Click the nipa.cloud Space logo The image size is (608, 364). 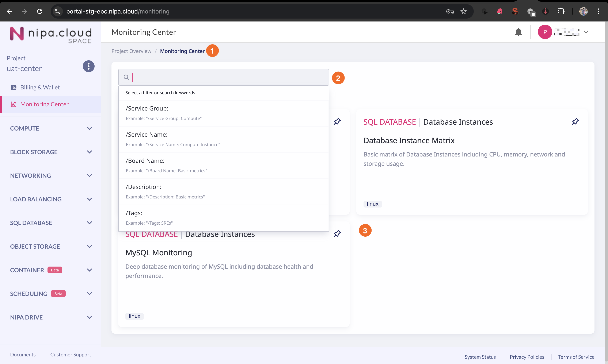point(51,35)
